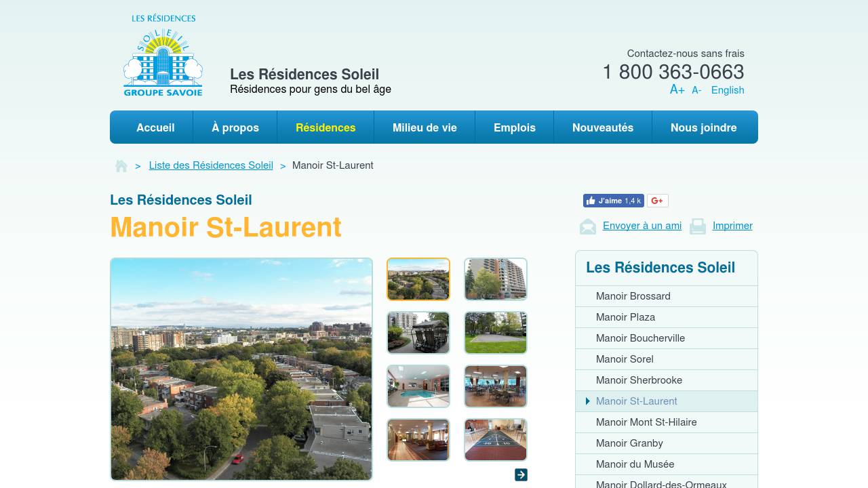This screenshot has width=868, height=488.
Task: Click the Manoir St-Laurent page heading
Action: tap(226, 227)
